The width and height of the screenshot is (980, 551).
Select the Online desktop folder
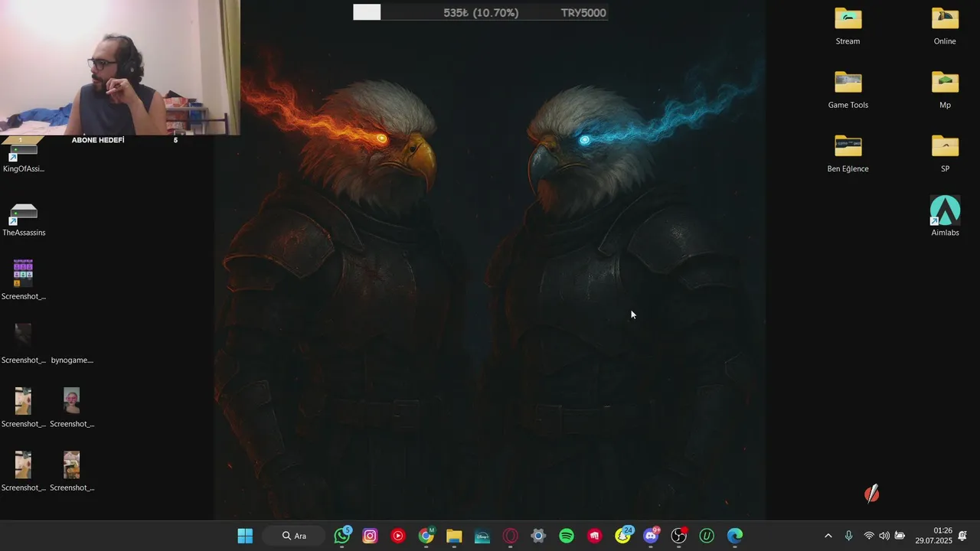coord(945,27)
